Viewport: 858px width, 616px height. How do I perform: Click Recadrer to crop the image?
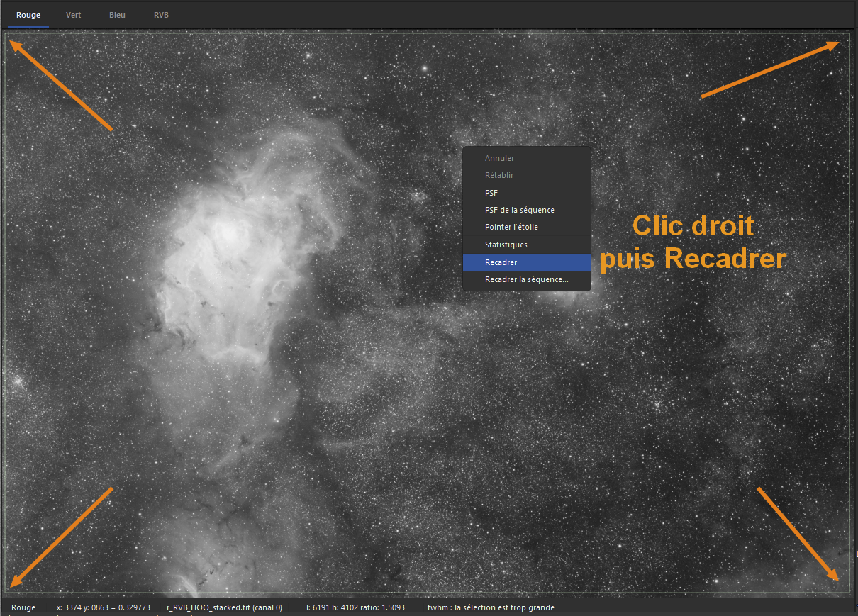point(526,262)
